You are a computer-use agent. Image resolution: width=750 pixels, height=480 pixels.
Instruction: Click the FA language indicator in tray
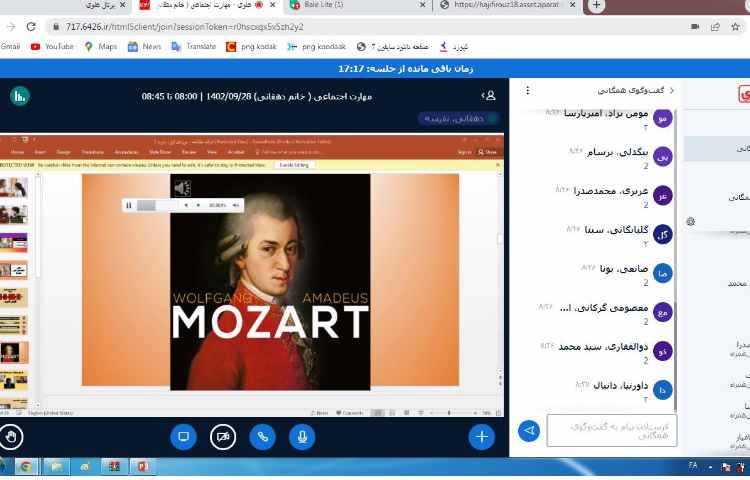point(693,465)
